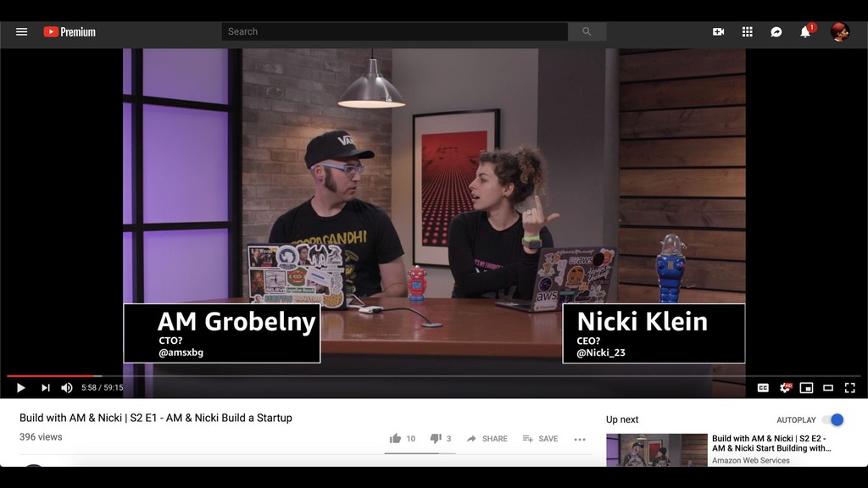868x488 pixels.
Task: Open the more actions ellipsis menu
Action: pyautogui.click(x=580, y=440)
